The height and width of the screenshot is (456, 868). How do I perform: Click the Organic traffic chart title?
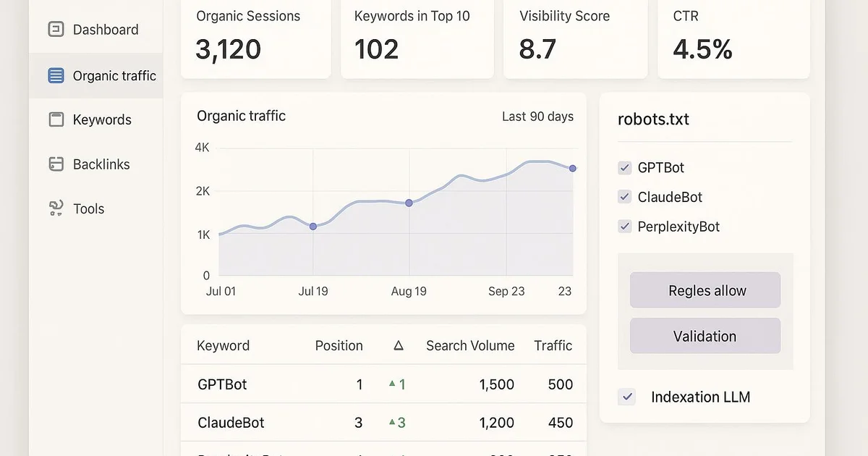(241, 116)
